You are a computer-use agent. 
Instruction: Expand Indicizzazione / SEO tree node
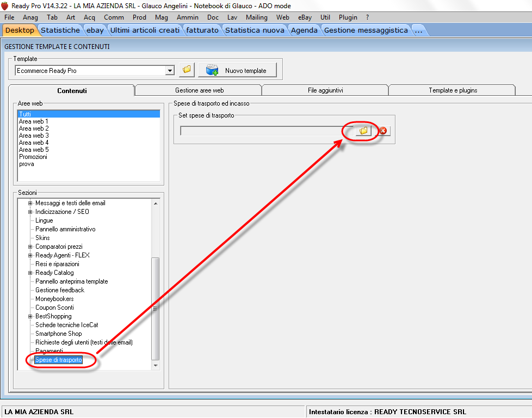(x=30, y=212)
